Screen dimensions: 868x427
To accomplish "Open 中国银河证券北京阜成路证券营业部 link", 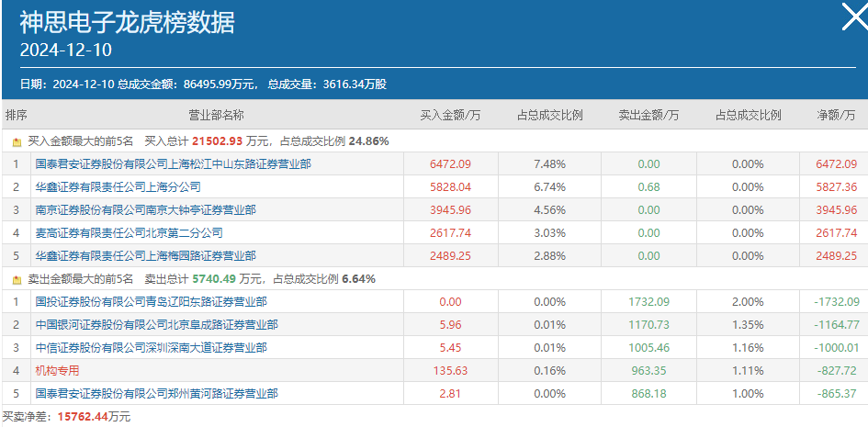I will pyautogui.click(x=157, y=325).
